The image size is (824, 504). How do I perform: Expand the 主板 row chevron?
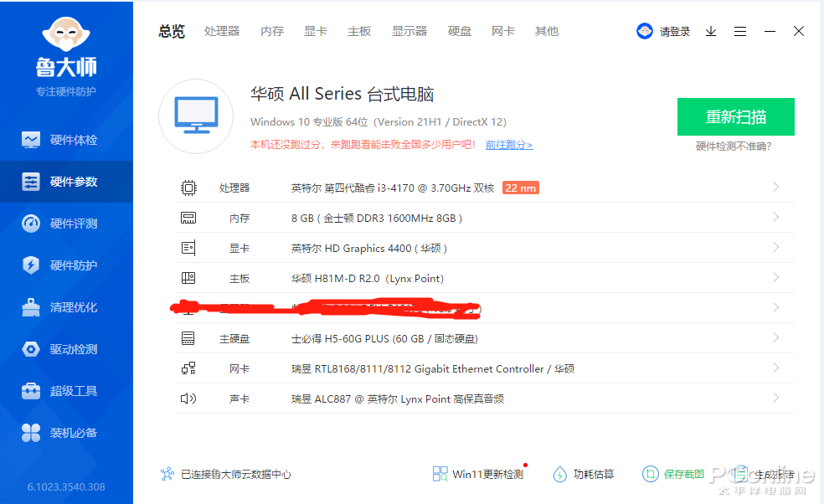pyautogui.click(x=776, y=277)
